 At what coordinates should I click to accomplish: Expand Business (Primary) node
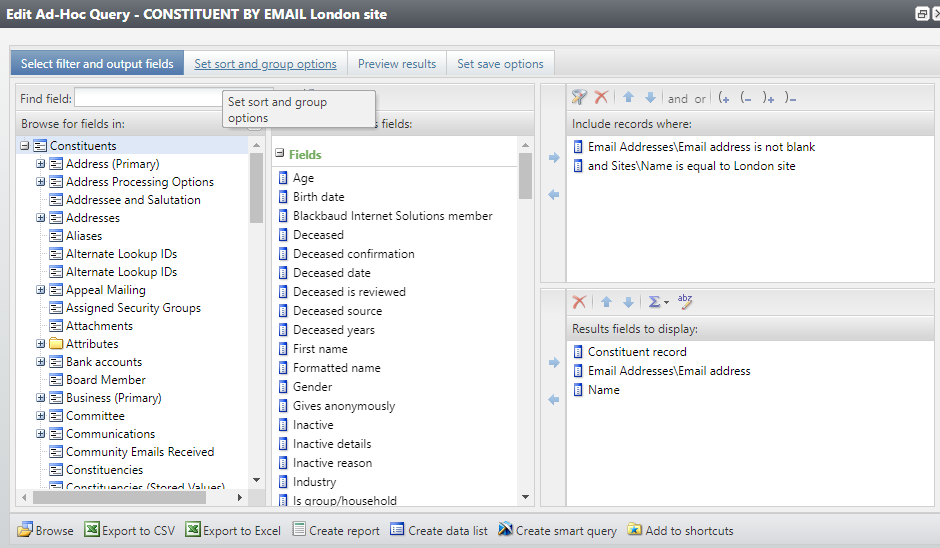pyautogui.click(x=40, y=398)
